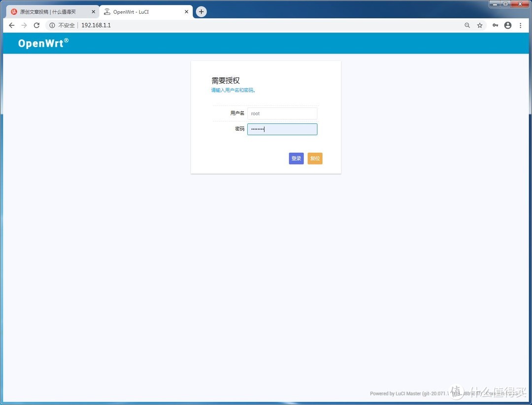Click the 复位 reset button
The width and height of the screenshot is (532, 405).
click(x=315, y=158)
